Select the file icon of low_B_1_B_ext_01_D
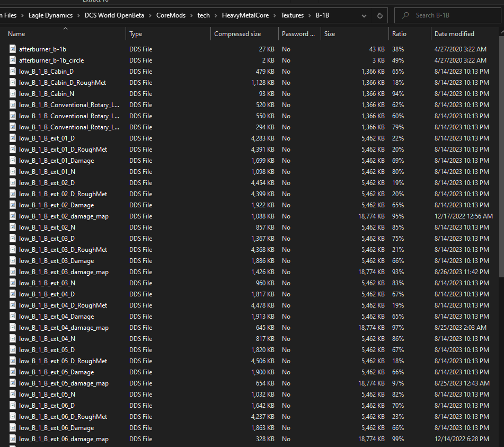The height and width of the screenshot is (447, 504). (13, 138)
